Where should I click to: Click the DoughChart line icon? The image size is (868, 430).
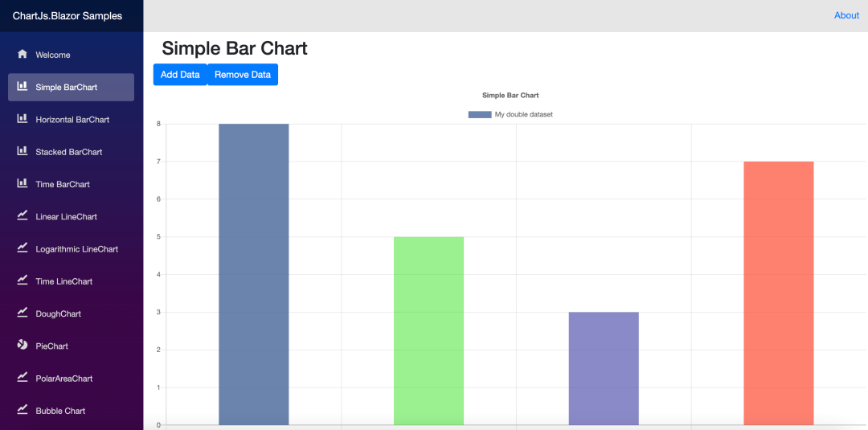click(x=23, y=313)
